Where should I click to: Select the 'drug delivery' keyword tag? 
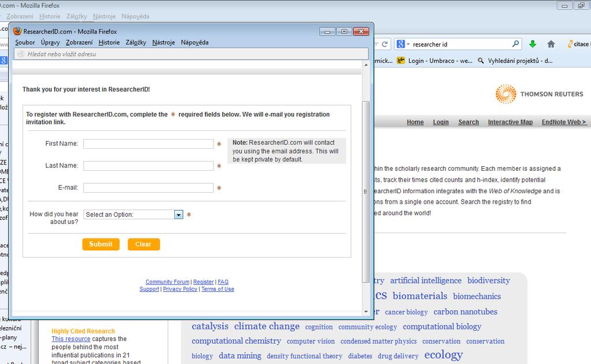(x=398, y=356)
